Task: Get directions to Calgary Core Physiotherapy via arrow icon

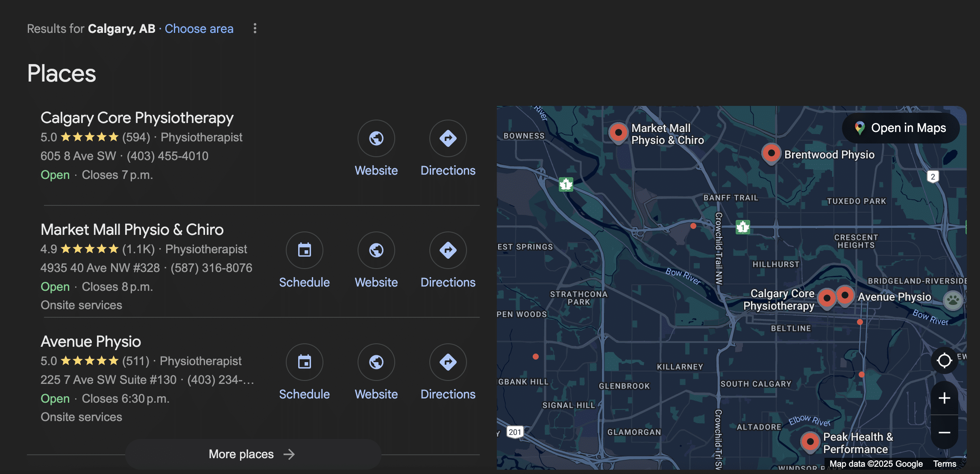Action: click(448, 138)
